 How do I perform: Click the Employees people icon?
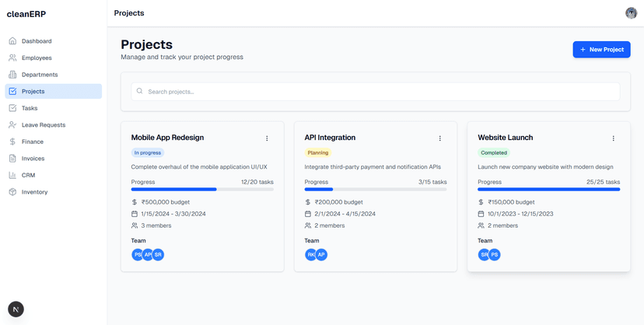click(x=12, y=58)
